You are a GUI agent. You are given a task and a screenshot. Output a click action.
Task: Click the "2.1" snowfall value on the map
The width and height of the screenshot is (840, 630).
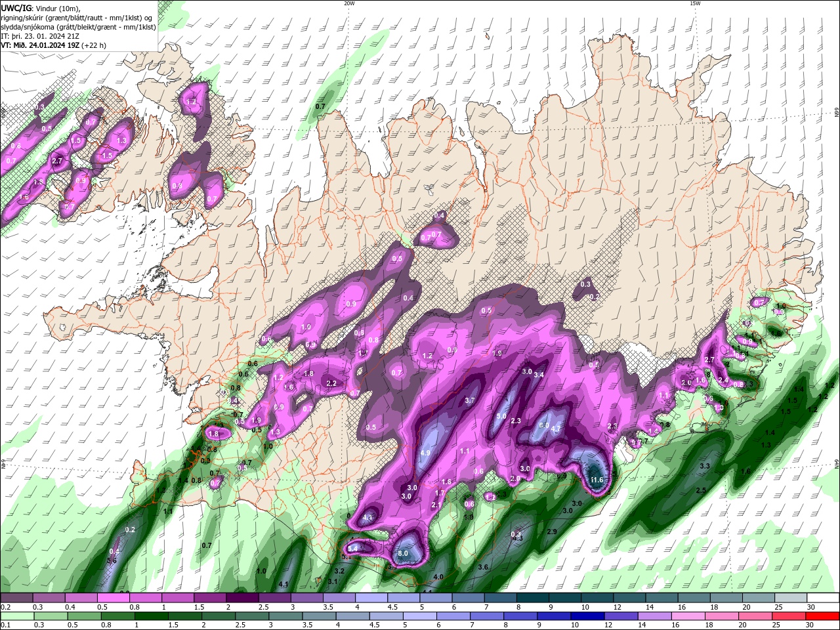pyautogui.click(x=436, y=505)
